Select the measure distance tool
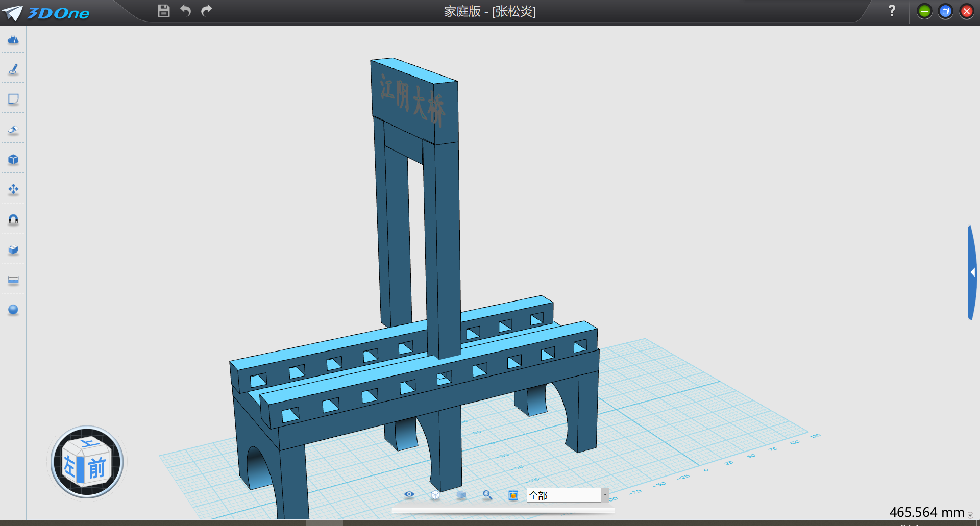 (x=13, y=280)
